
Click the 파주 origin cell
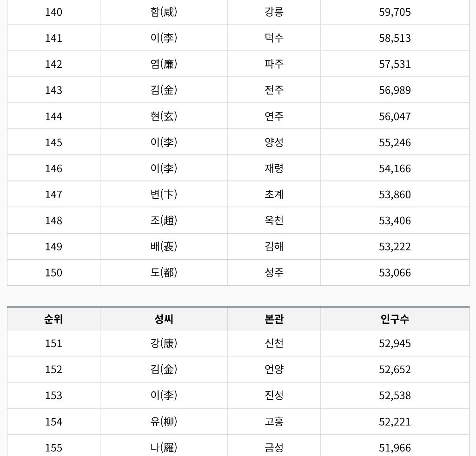click(x=274, y=64)
